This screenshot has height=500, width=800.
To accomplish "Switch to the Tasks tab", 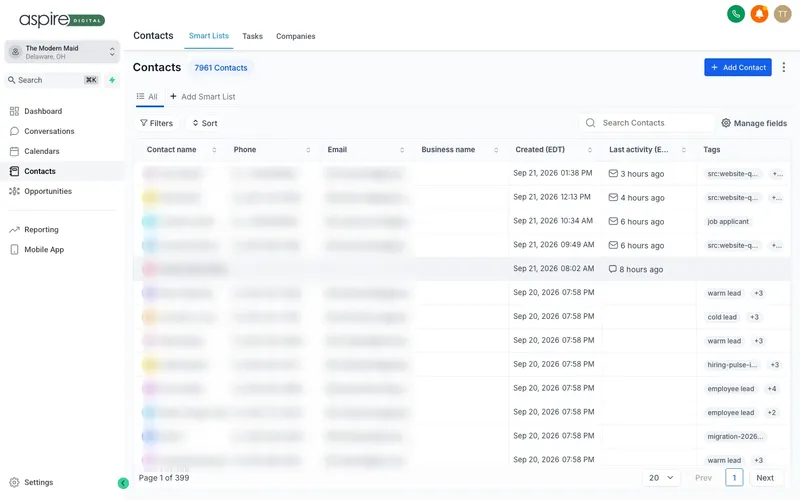I will (x=253, y=36).
